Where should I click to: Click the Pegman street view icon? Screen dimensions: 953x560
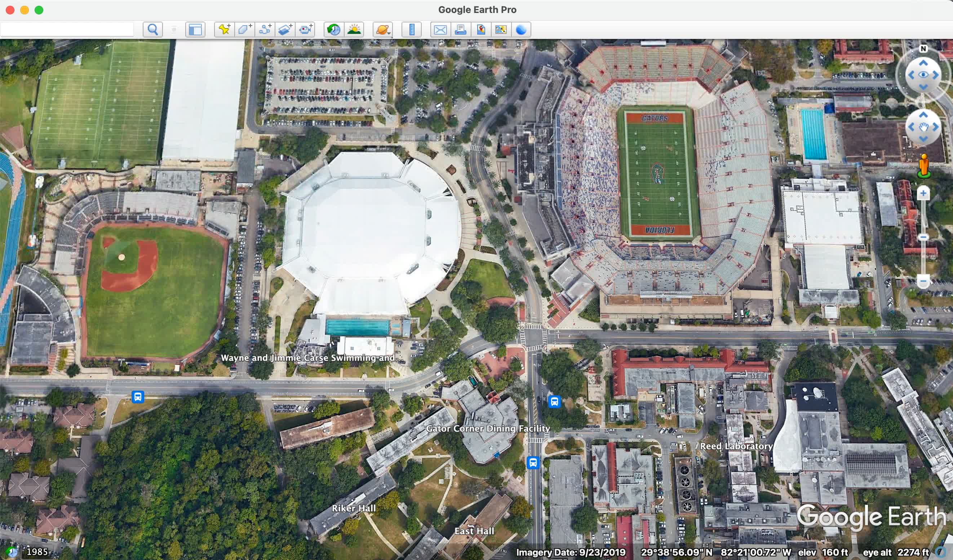click(923, 166)
